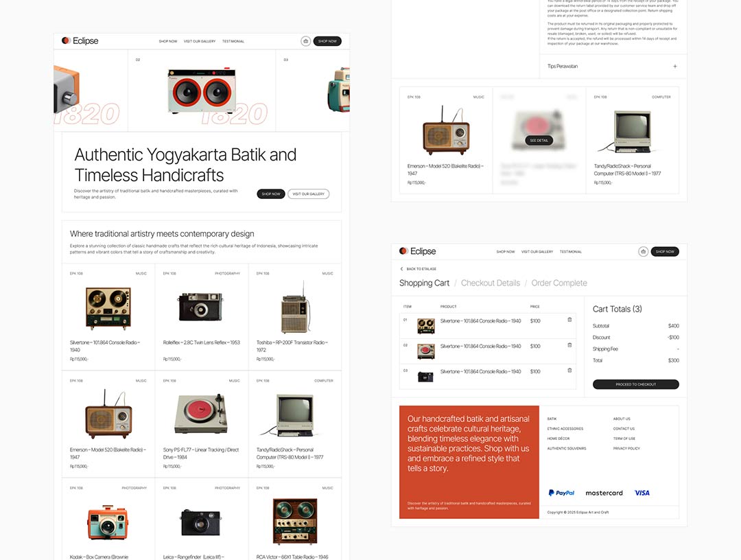This screenshot has height=560, width=741.
Task: Click the Eclipse logo on the homepage header
Action: pos(80,41)
